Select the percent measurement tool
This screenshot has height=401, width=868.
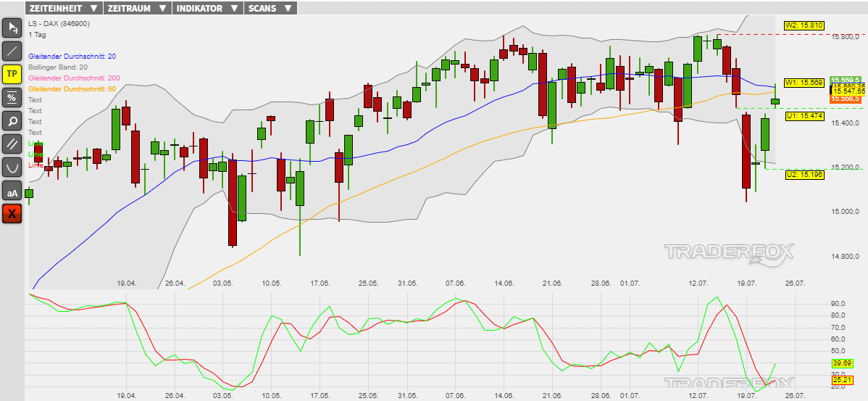click(12, 97)
